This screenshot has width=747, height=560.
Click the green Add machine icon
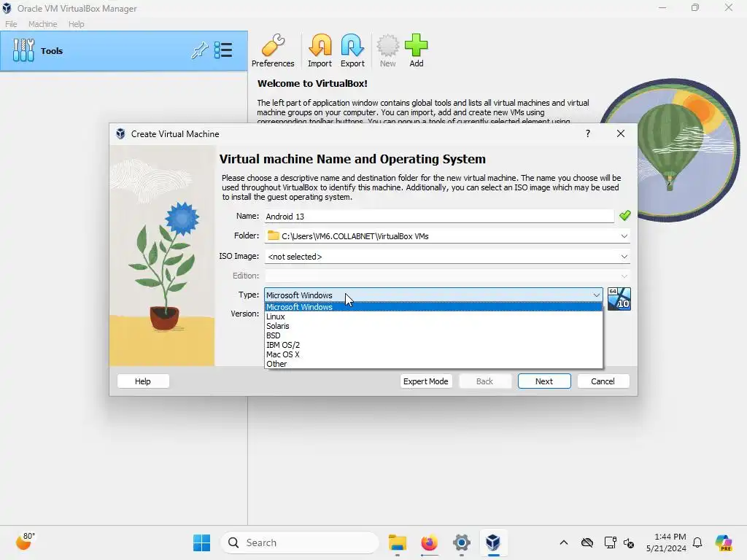[417, 51]
